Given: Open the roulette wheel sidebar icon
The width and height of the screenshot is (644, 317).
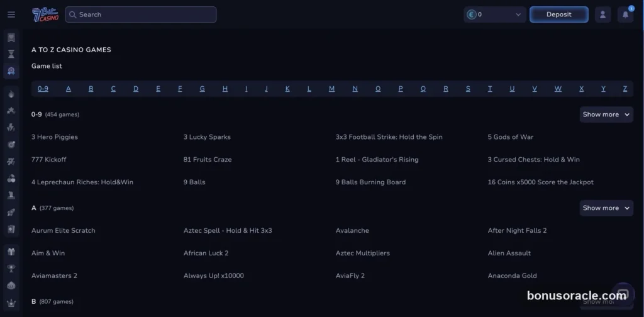Looking at the screenshot, I should coord(11,144).
